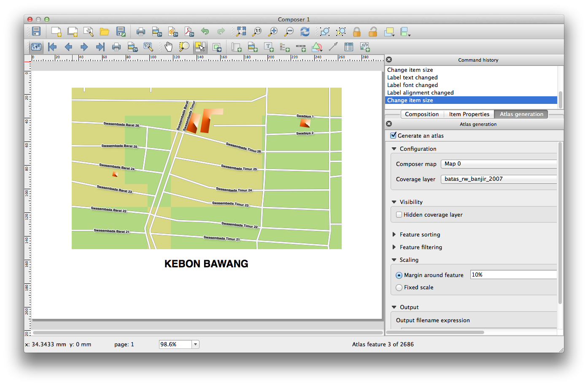Open the Coverage layer dropdown
Image resolution: width=588 pixels, height=386 pixels.
(499, 179)
